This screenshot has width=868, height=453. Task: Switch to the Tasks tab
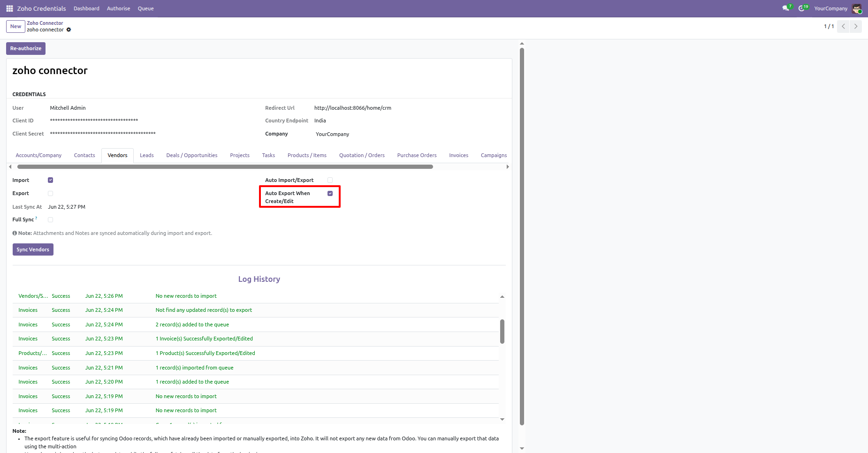pos(268,155)
